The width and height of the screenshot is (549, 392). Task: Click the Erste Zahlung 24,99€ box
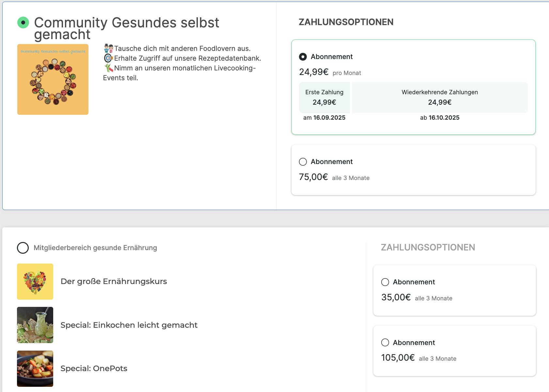pyautogui.click(x=324, y=98)
